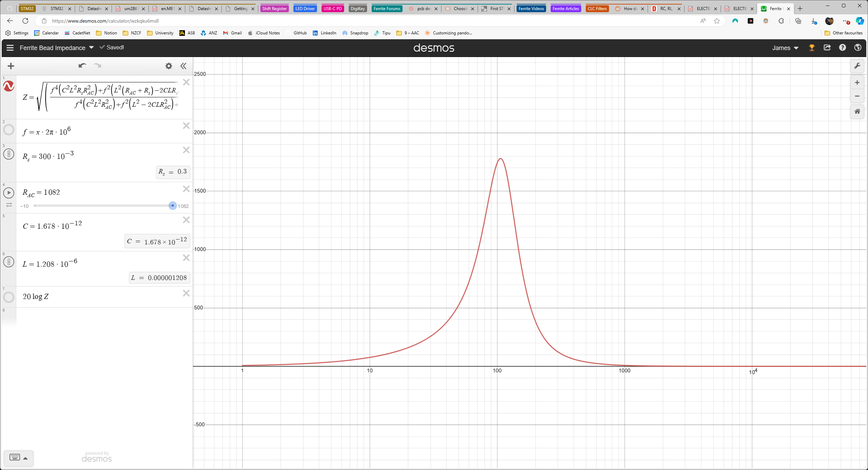Open graph settings wrench
Viewport: 868px width, 470px height.
pos(857,66)
